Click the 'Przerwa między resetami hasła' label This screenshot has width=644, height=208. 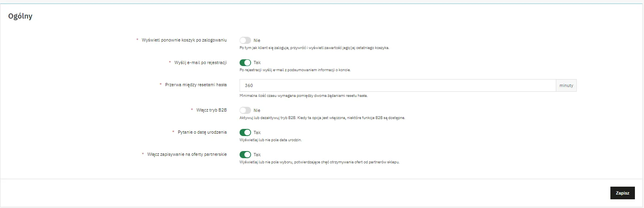point(196,85)
